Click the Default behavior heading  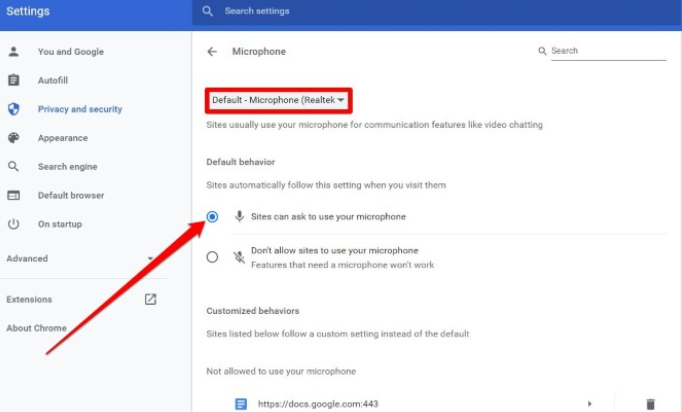(241, 162)
